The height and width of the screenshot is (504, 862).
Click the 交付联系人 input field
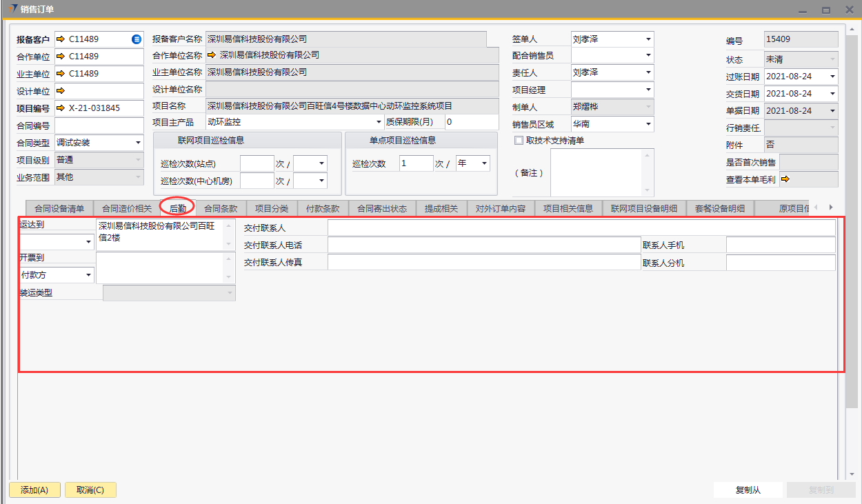581,228
